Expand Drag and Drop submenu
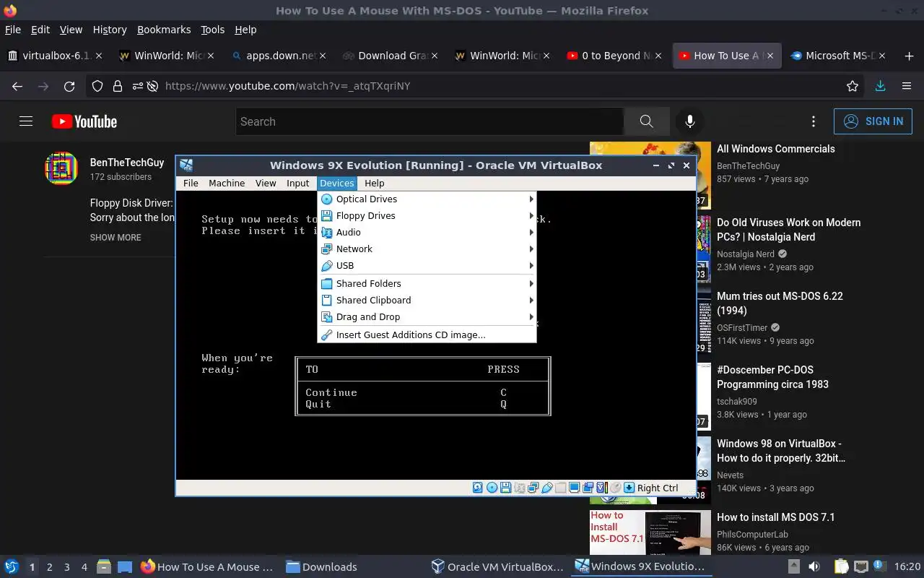The height and width of the screenshot is (578, 924). (427, 316)
